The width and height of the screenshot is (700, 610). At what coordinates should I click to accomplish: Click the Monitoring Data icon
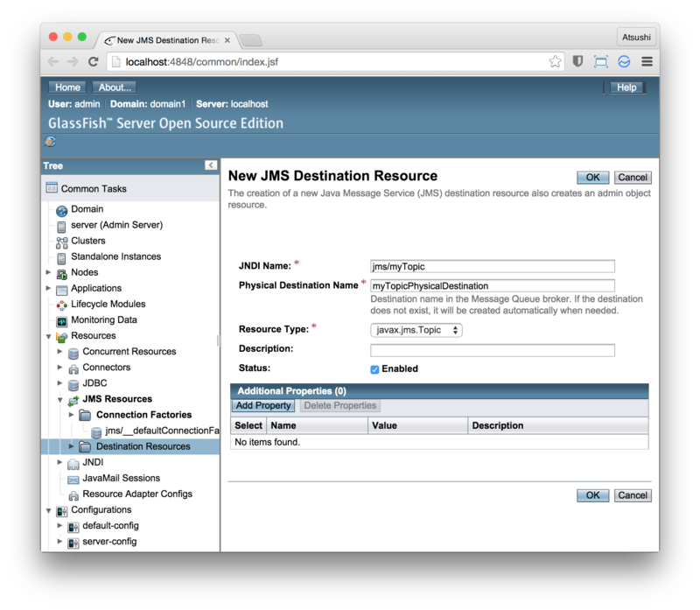pos(62,320)
